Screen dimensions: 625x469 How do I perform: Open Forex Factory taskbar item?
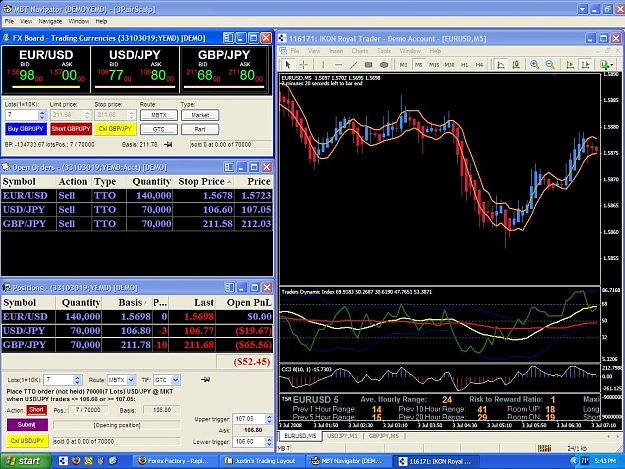[175, 461]
